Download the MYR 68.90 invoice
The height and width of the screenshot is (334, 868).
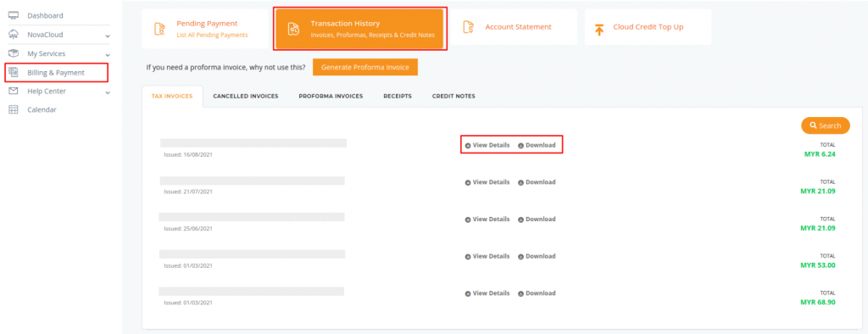pos(537,293)
